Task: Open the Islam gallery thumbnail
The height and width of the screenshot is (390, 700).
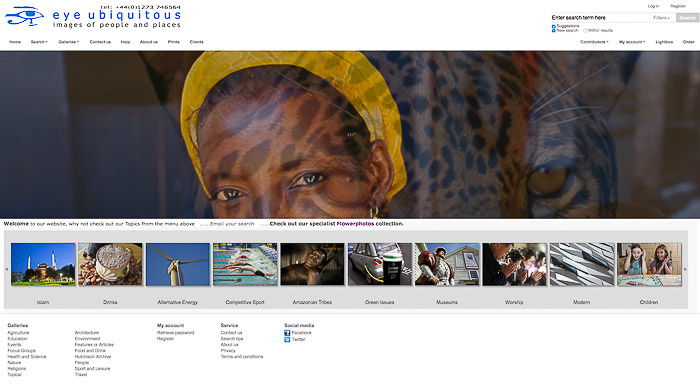Action: pyautogui.click(x=43, y=264)
